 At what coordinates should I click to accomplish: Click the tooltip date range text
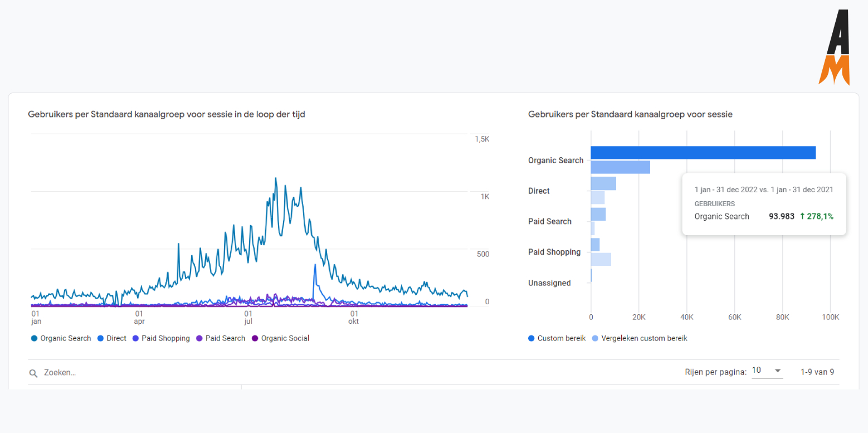click(x=764, y=190)
